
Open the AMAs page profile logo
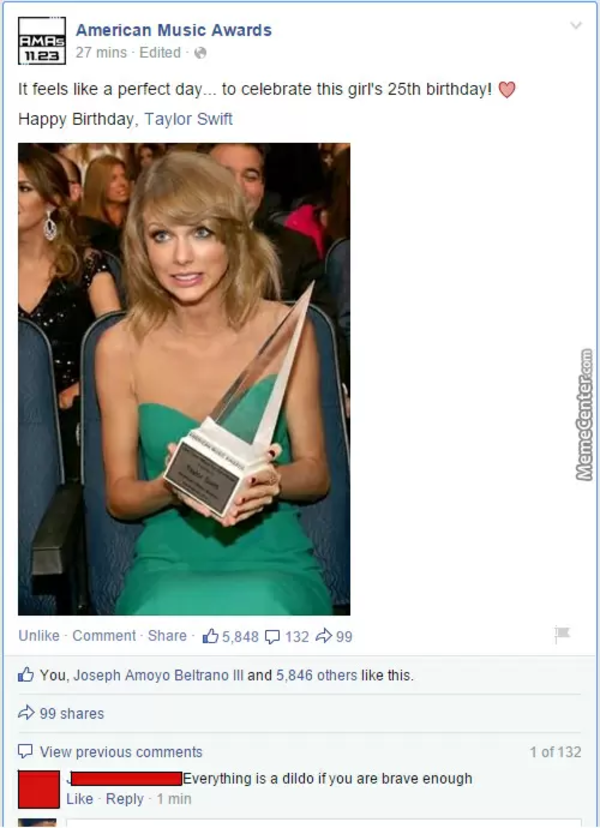pyautogui.click(x=42, y=41)
